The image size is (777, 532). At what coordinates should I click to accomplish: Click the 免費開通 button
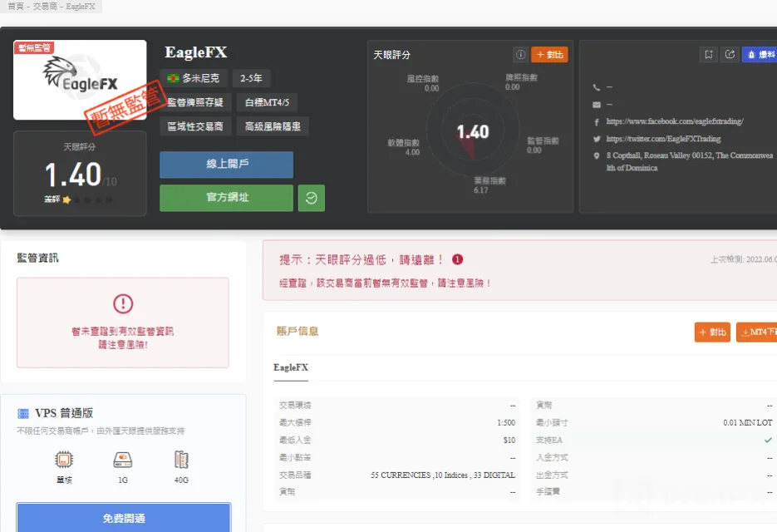tap(123, 518)
